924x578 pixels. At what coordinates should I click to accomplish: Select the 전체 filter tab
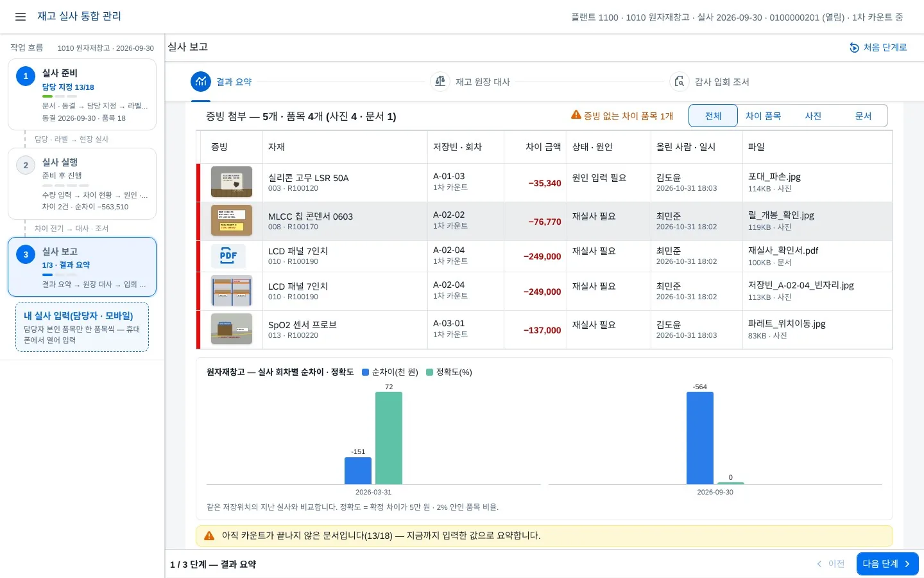(714, 116)
